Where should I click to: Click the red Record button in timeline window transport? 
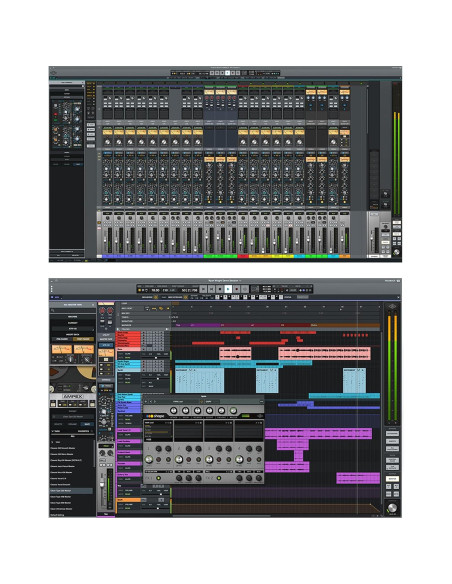pos(236,289)
